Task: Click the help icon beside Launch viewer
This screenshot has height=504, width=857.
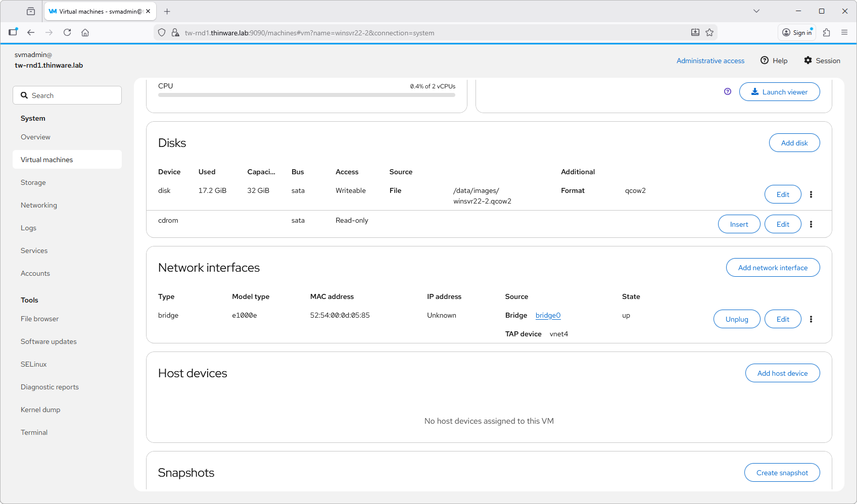Action: [728, 91]
